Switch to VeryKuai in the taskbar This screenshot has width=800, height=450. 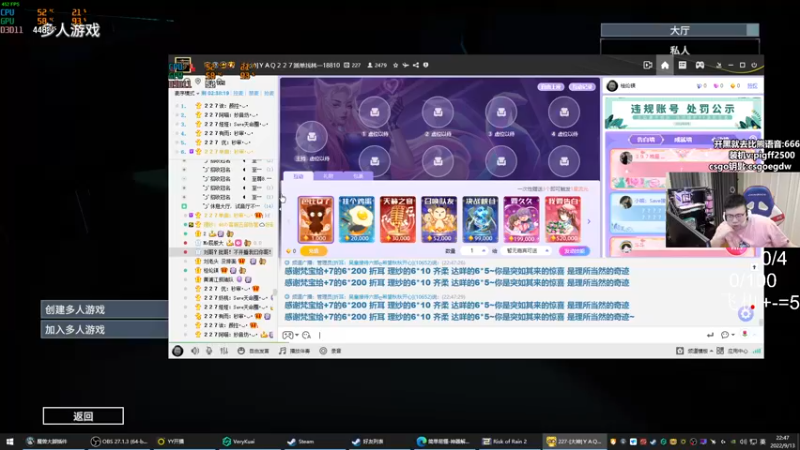(239, 442)
